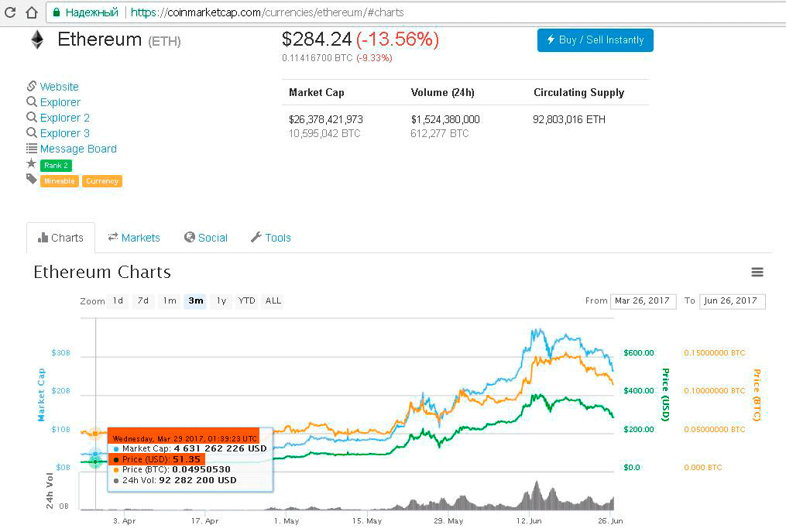Set chart zoom to 1d

[118, 301]
